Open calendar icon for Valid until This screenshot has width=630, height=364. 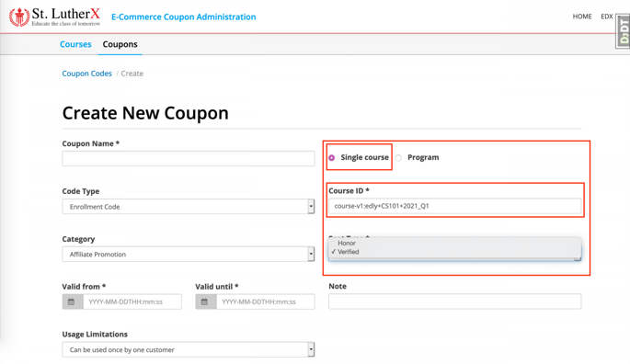[x=206, y=301]
